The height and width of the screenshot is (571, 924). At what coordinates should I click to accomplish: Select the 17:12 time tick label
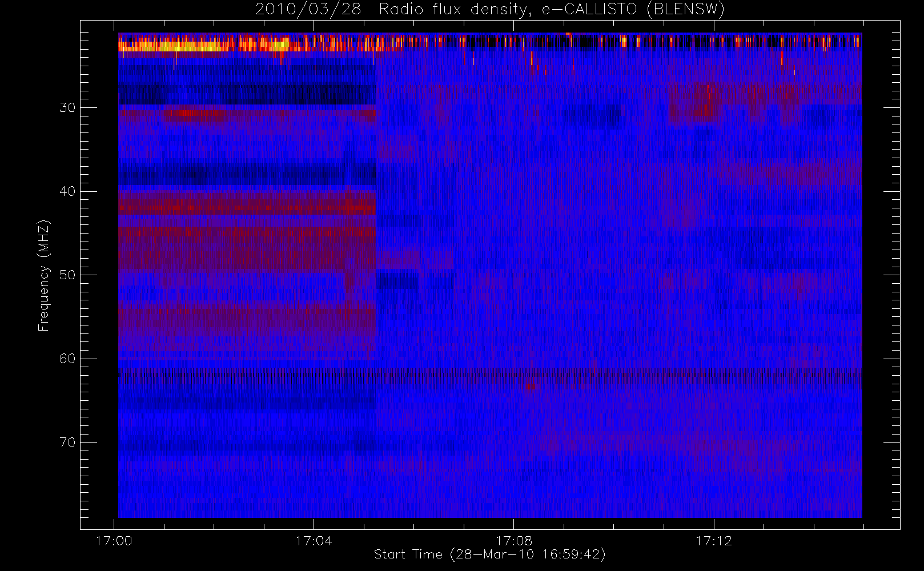(714, 541)
